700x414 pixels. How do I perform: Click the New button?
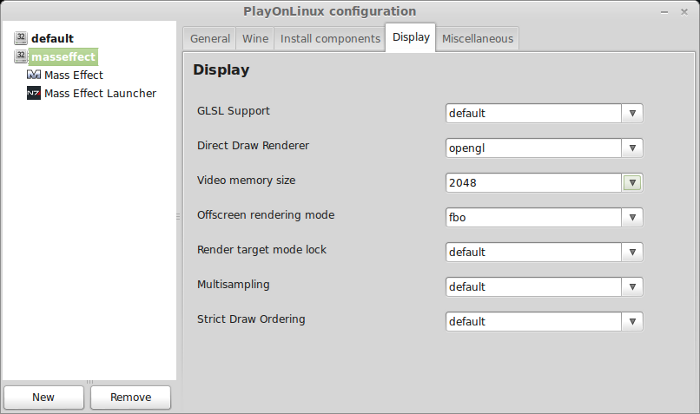(x=44, y=397)
